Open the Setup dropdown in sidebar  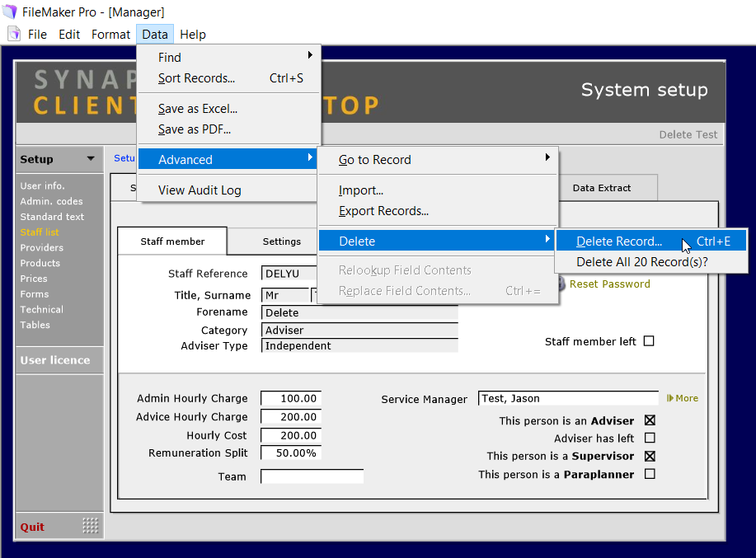60,159
